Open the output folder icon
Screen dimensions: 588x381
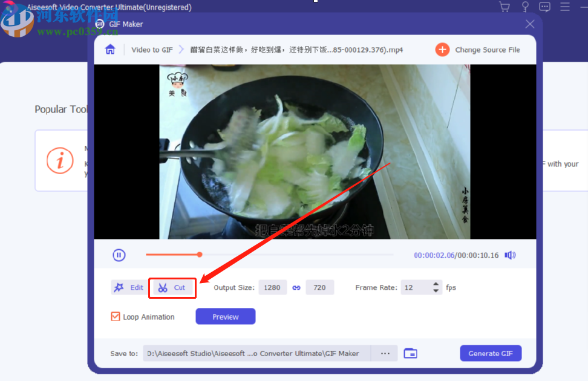click(x=410, y=353)
